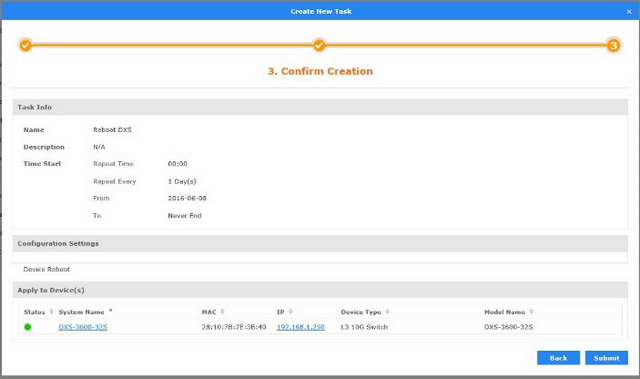The height and width of the screenshot is (379, 640).
Task: Select the model name cell 'DXS-3600-32S'
Action: (x=509, y=327)
